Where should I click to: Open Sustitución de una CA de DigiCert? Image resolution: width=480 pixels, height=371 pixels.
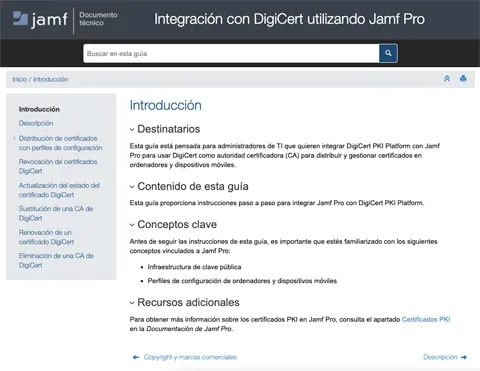56,213
